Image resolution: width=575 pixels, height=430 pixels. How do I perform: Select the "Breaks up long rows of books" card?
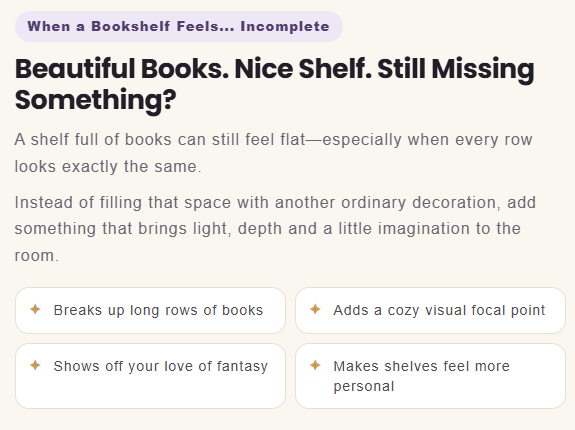[x=150, y=310]
